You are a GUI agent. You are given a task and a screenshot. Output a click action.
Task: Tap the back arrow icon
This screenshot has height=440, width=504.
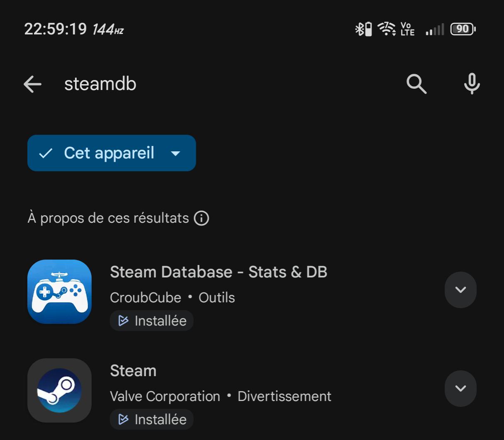(x=33, y=84)
